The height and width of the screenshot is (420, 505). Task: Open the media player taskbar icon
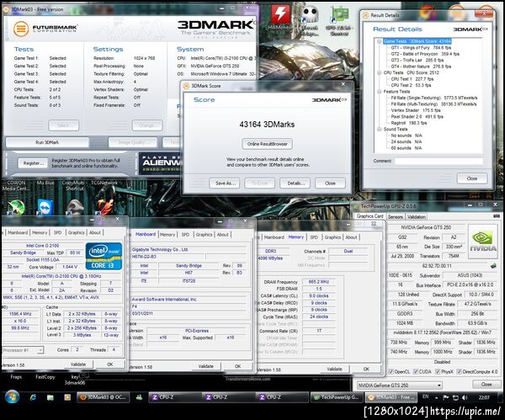click(x=67, y=397)
